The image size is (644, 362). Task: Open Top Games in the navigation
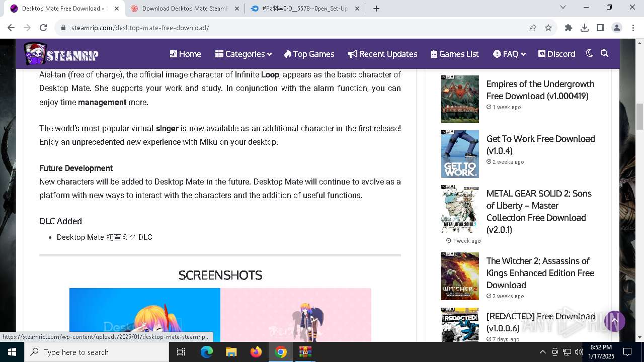pos(309,54)
